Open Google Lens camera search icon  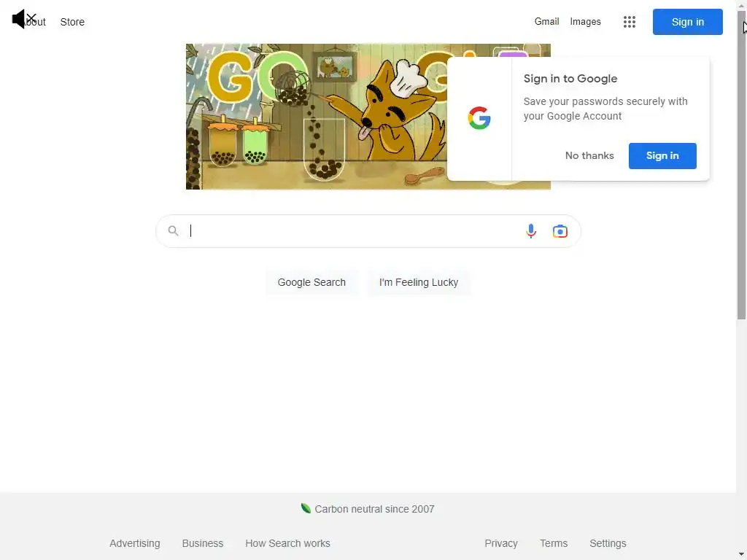560,231
